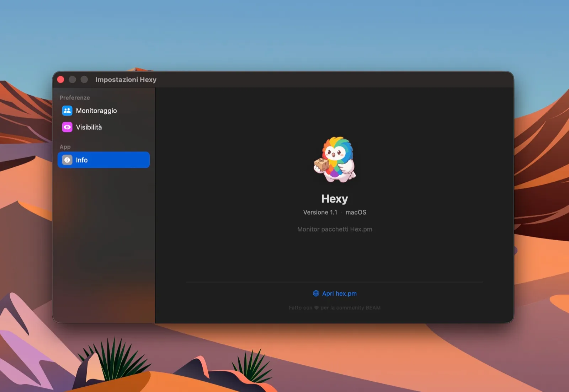Click the globe icon beside Apri hex.pm
This screenshot has height=392, width=569.
point(316,293)
